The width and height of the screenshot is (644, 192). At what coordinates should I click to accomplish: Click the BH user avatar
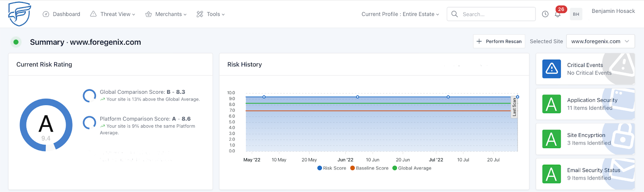point(576,14)
